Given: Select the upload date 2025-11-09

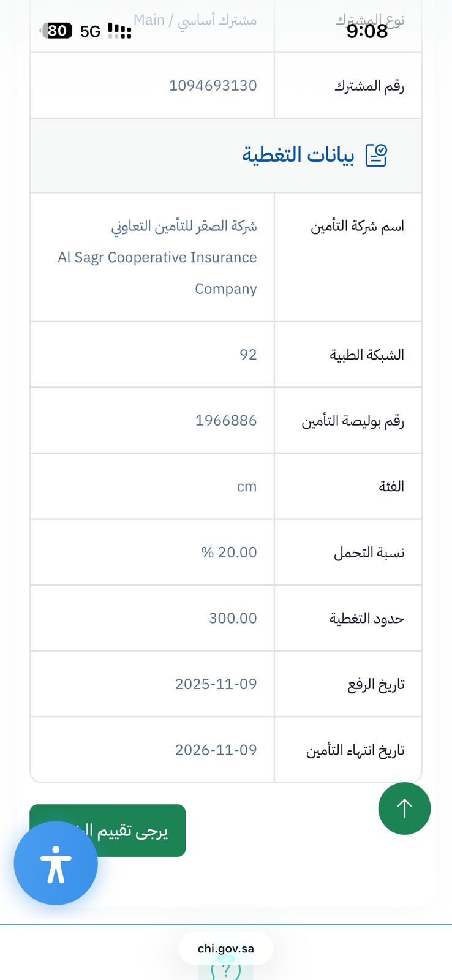Looking at the screenshot, I should tap(216, 684).
